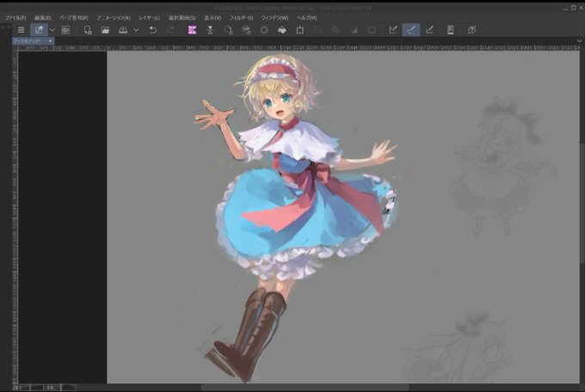Redo using the grayed redo arrow
This screenshot has width=585, height=392.
(171, 30)
